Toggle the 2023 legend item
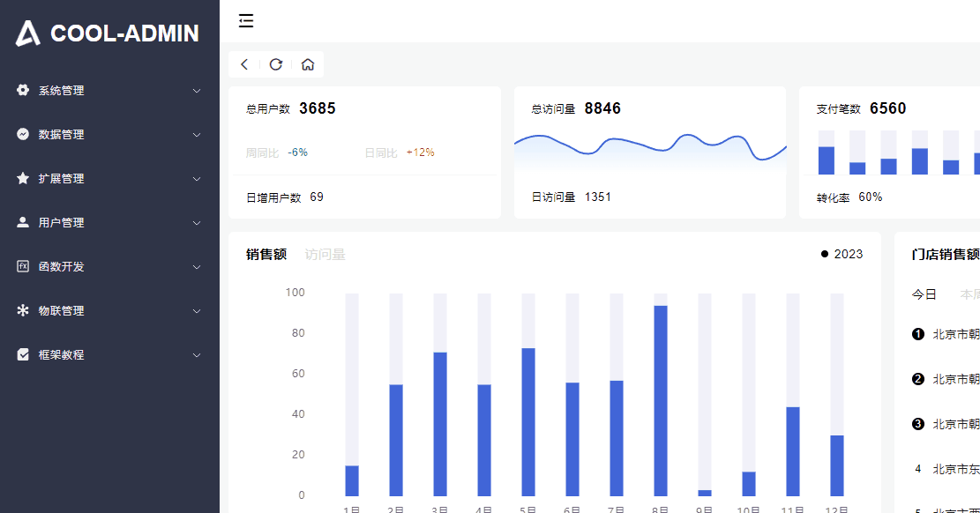The height and width of the screenshot is (513, 980). (x=842, y=255)
